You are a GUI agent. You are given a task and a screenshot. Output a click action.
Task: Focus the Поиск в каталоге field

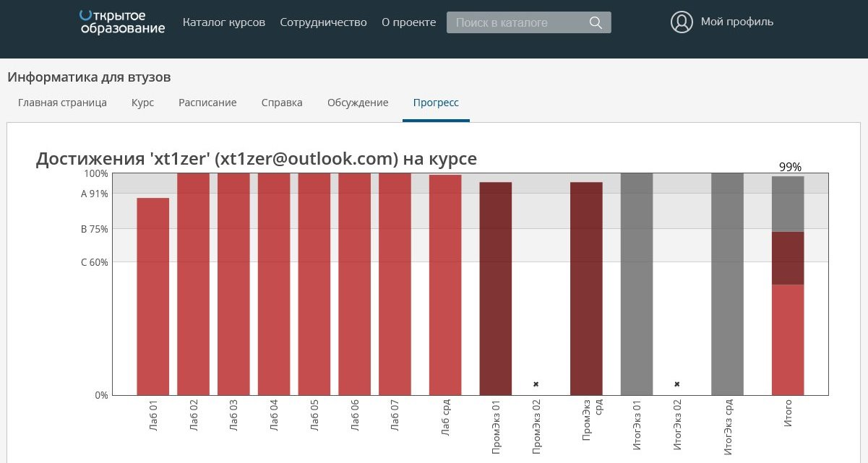[517, 22]
